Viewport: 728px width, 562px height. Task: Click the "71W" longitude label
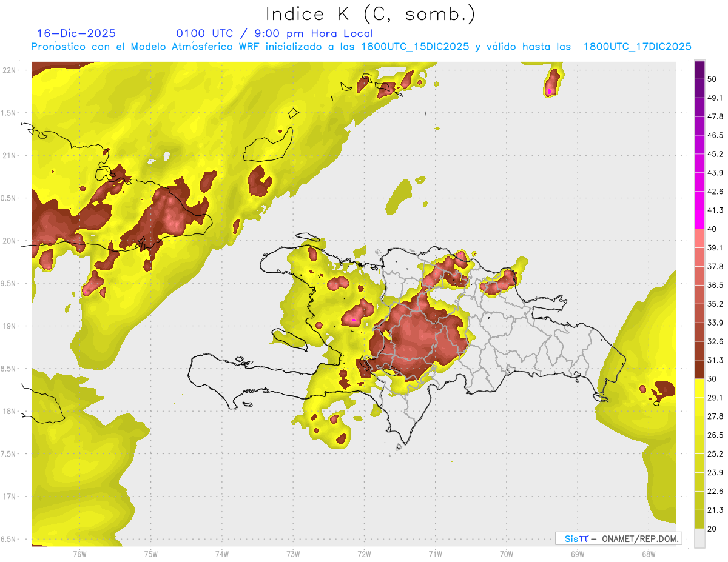coord(435,554)
